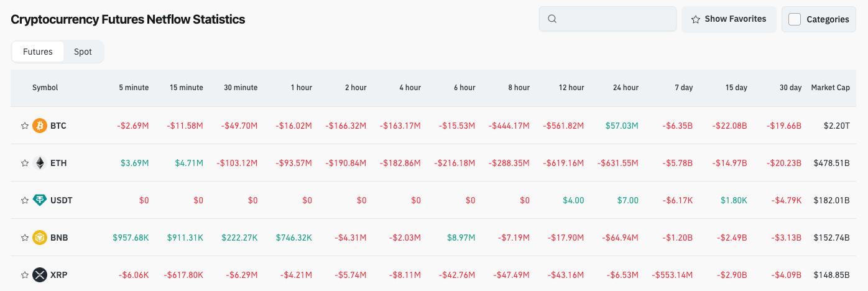Toggle favorite star for XRP

(x=25, y=275)
